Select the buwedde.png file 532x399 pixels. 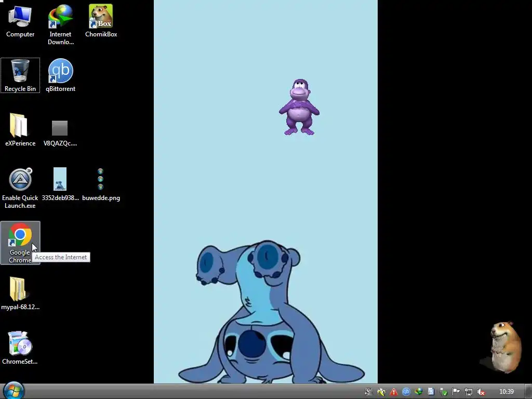click(x=101, y=184)
